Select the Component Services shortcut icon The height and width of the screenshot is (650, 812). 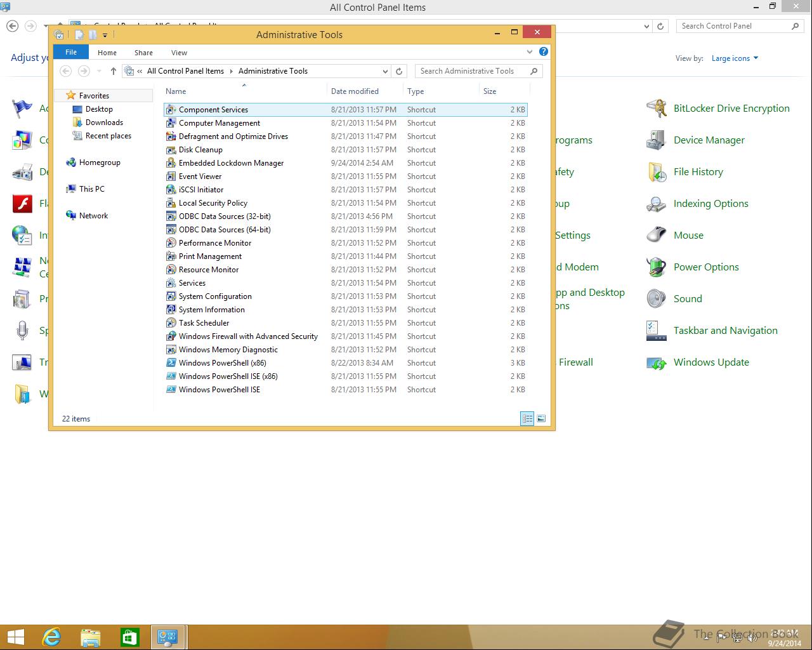click(171, 110)
